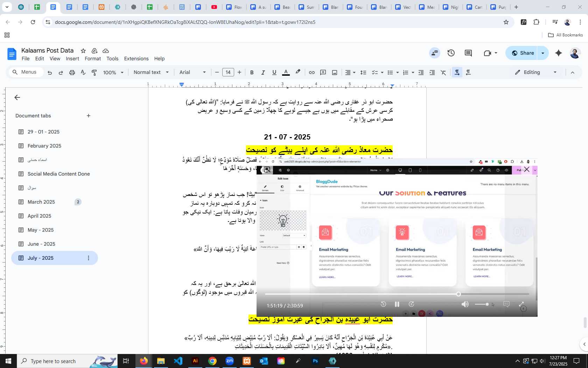This screenshot has width=588, height=368.
Task: Select the Paint format tool
Action: 94,73
